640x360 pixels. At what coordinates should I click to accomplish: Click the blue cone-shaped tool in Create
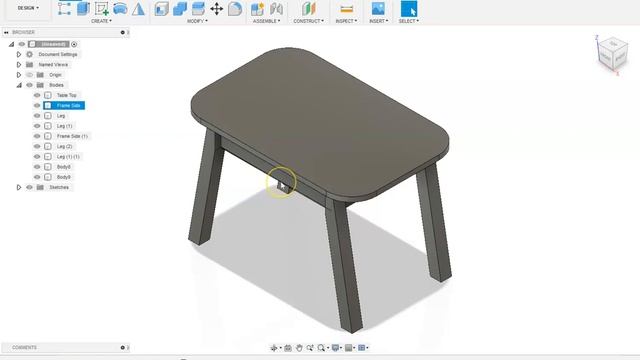click(x=138, y=9)
